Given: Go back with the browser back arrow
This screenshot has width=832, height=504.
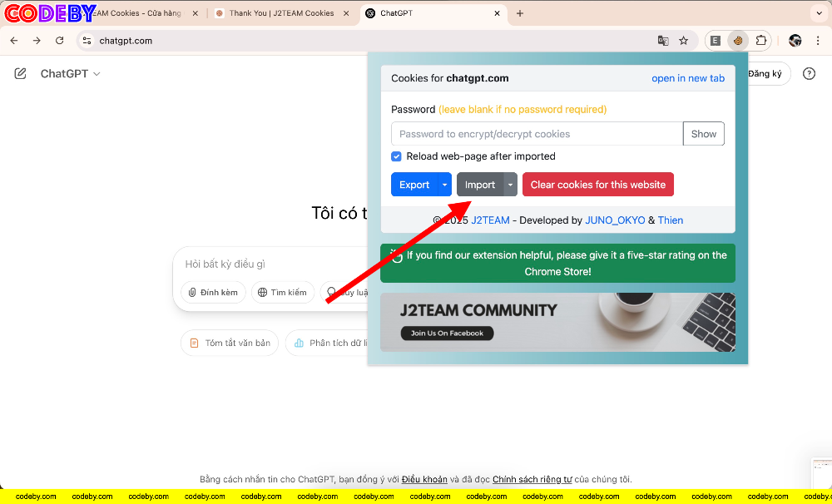Looking at the screenshot, I should tap(14, 41).
